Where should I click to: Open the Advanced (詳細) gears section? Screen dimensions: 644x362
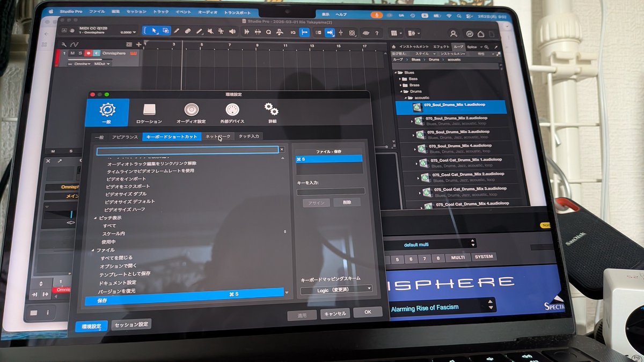pos(272,113)
